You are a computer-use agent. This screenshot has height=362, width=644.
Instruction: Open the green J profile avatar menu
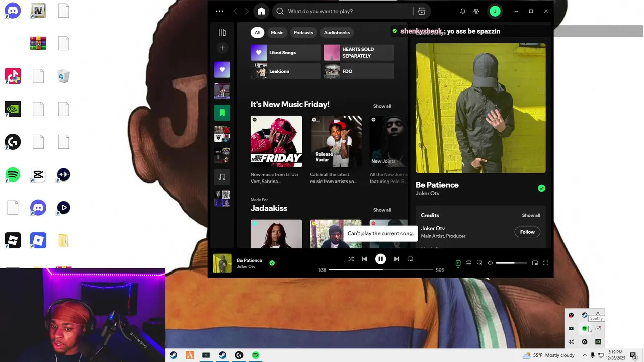coord(495,11)
